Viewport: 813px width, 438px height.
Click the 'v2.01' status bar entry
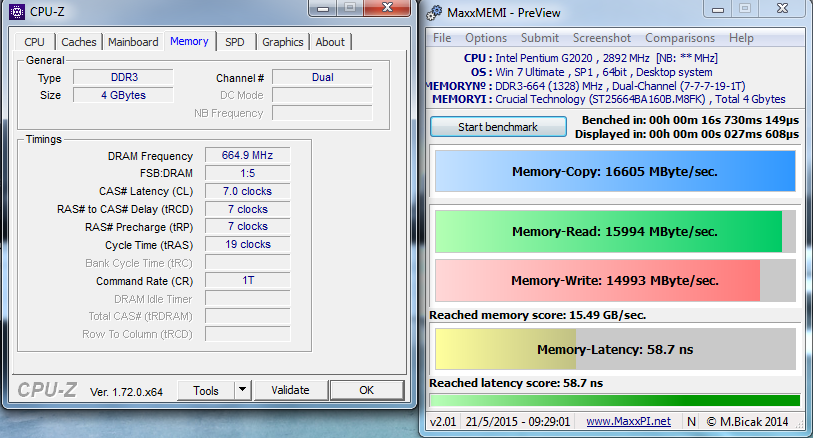click(443, 421)
